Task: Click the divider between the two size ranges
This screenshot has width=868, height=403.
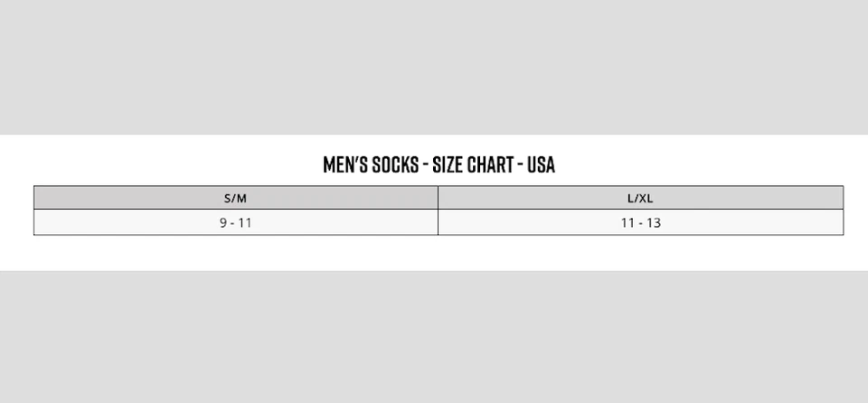Action: coord(438,222)
